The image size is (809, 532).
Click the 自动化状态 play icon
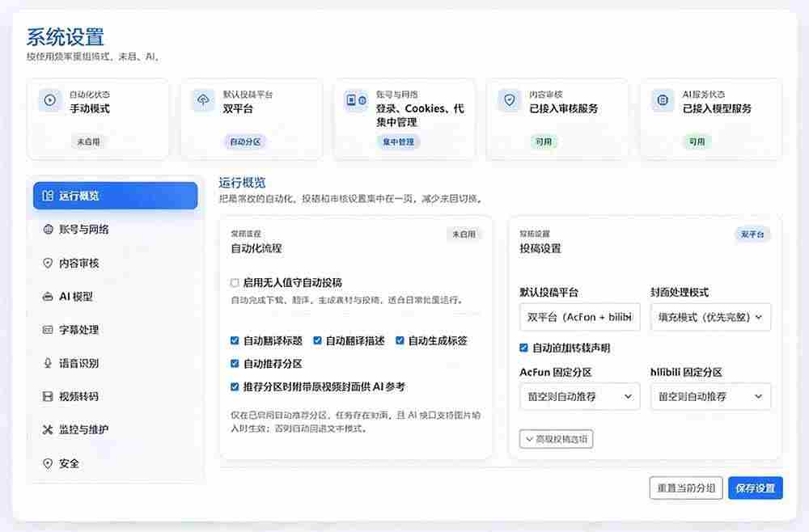pos(50,100)
